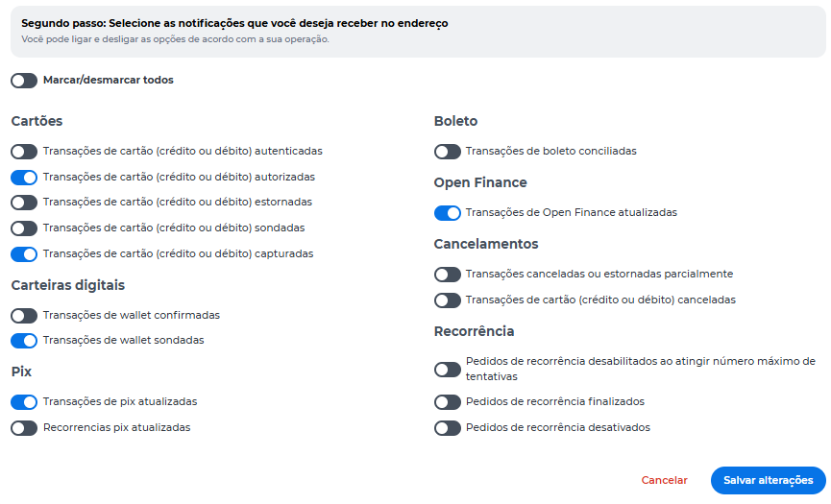Enable Pedidos de recorrência desativados switch
This screenshot has height=504, width=831.
448,428
